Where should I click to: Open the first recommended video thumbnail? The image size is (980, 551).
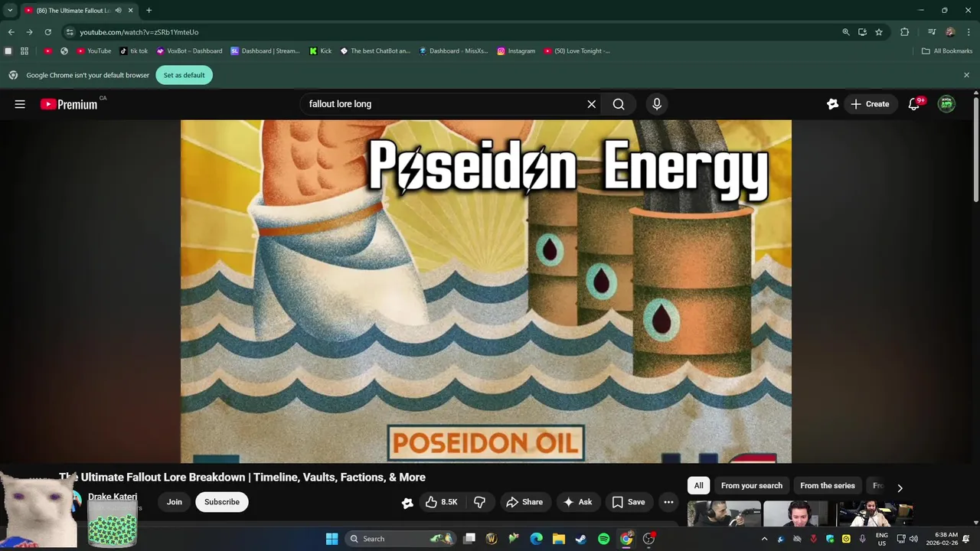724,514
